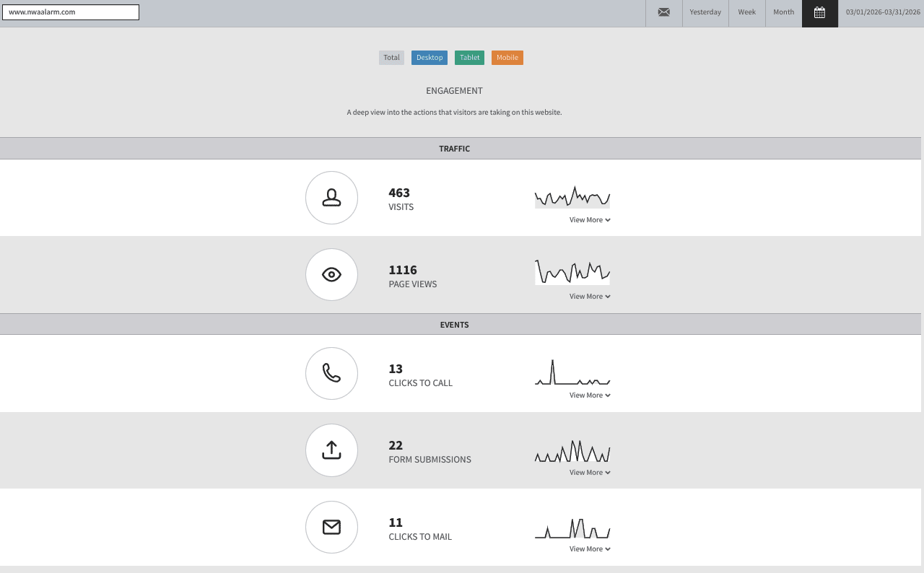924x573 pixels.
Task: Click the envelope icon in top bar
Action: pyautogui.click(x=664, y=12)
